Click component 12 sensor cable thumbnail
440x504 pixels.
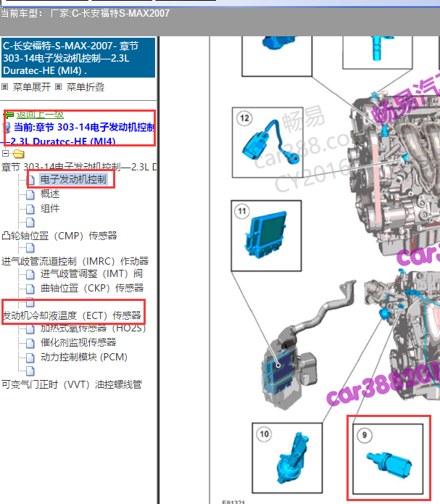coord(267,142)
